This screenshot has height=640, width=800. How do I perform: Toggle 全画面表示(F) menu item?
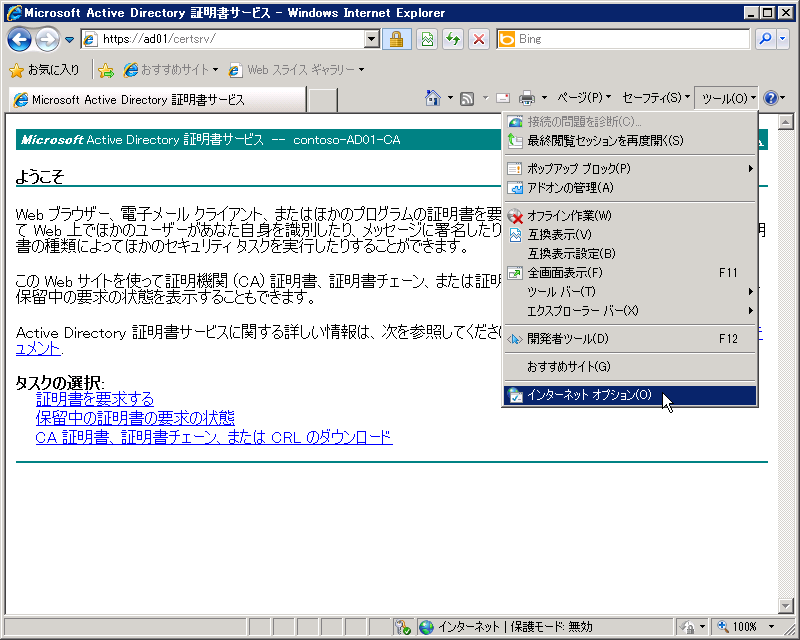[x=630, y=273]
